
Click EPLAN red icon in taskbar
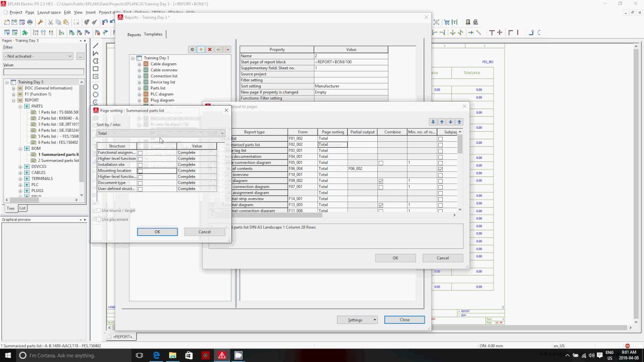tap(222, 355)
